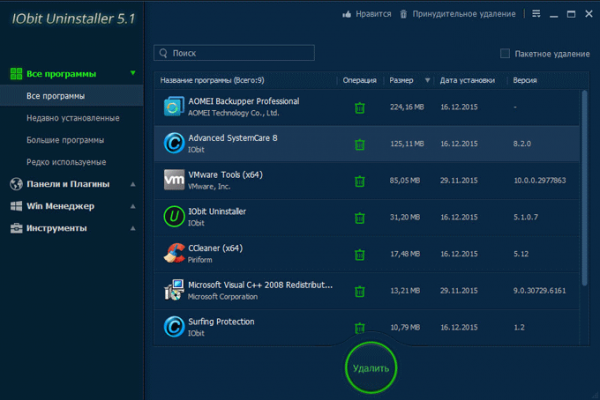600x400 pixels.
Task: Click trash icon for Advanced SystemCare 8
Action: tap(360, 145)
